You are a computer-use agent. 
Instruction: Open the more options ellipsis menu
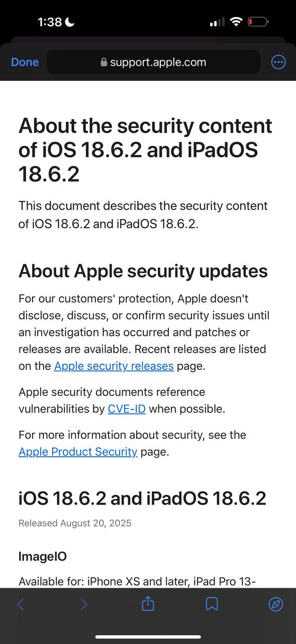click(x=278, y=62)
